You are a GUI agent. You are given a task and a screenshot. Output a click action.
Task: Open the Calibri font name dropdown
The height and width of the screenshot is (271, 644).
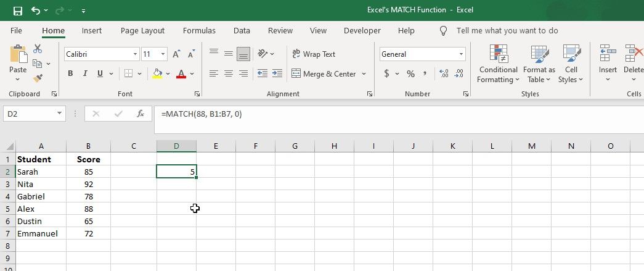click(x=136, y=54)
